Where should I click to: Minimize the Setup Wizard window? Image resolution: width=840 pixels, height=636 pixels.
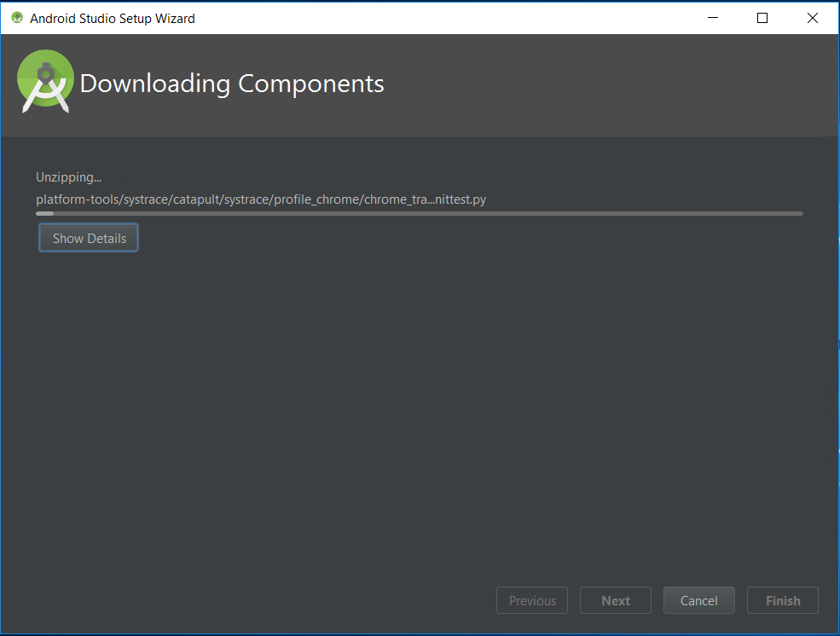point(715,18)
